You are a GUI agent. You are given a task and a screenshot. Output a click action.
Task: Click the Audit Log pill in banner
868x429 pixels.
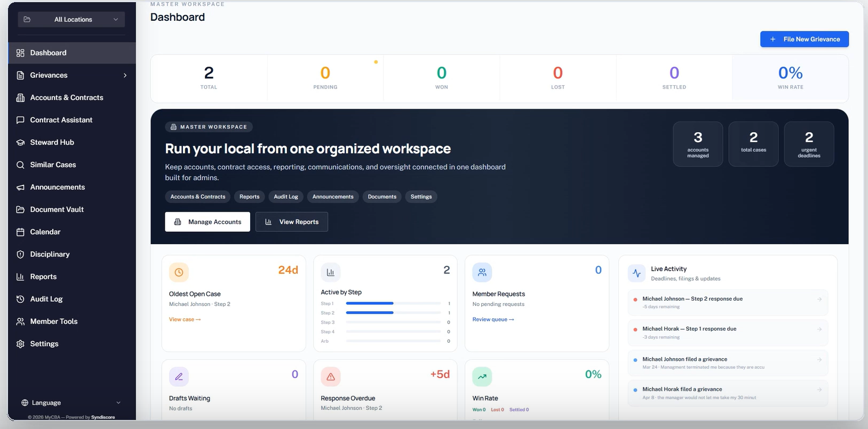[286, 197]
